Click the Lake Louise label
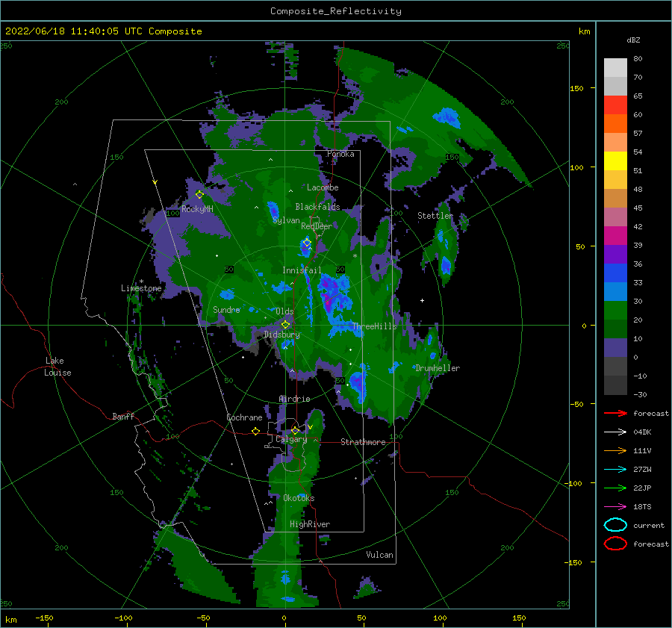672x628 pixels. (57, 367)
